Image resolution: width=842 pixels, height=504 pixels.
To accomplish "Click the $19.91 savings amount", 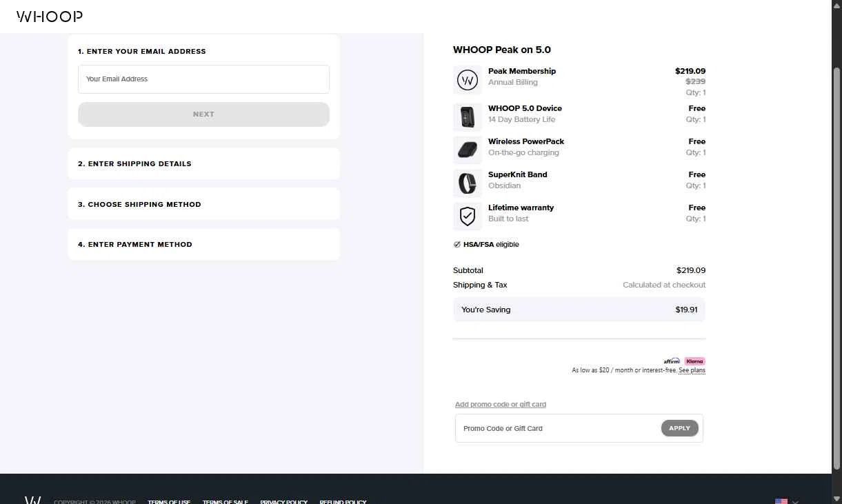I will pos(686,310).
